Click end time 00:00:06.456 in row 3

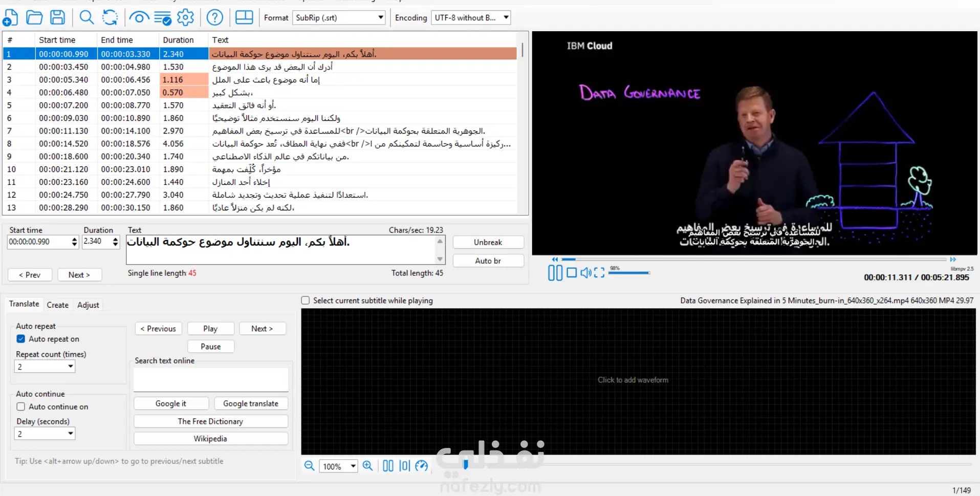pyautogui.click(x=127, y=80)
